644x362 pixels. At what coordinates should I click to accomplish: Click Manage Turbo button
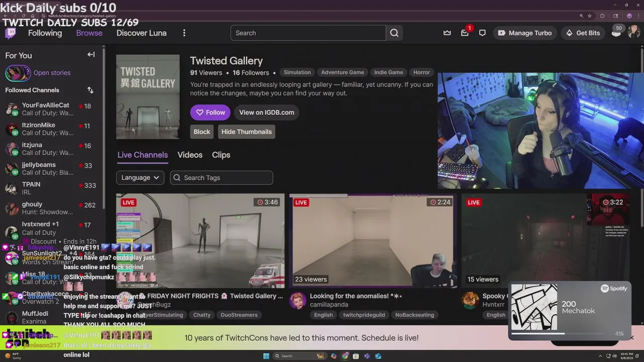(x=525, y=33)
